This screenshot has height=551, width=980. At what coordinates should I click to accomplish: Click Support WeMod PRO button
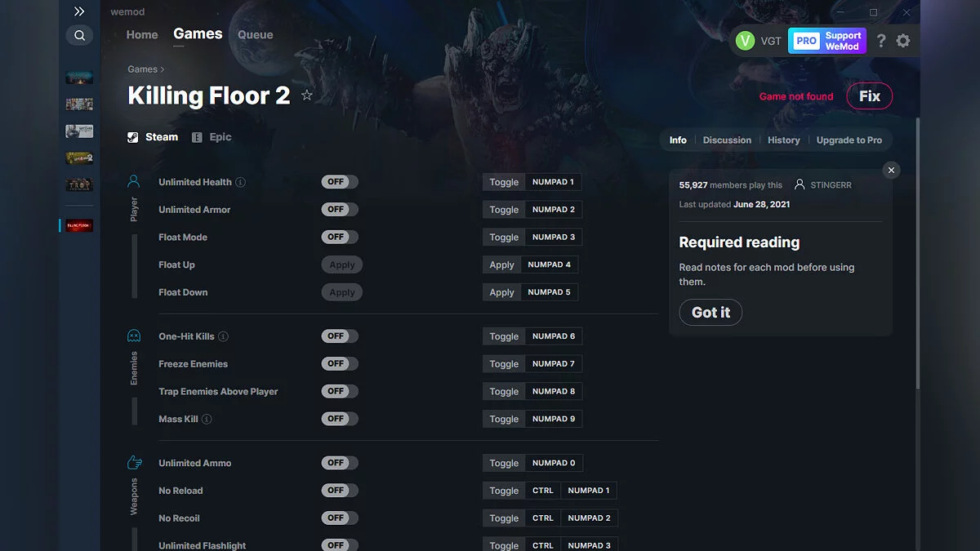point(827,41)
